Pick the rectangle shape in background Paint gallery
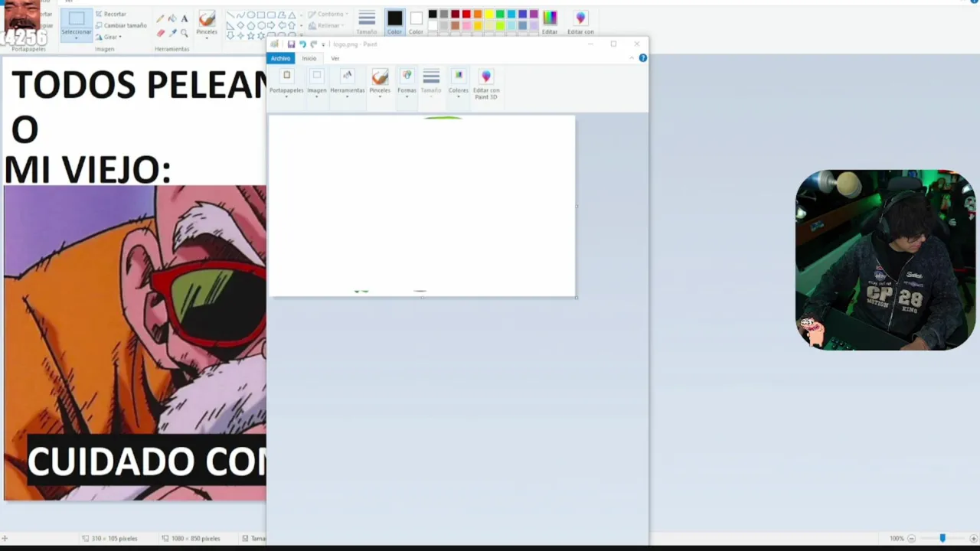Screen dimensions: 980x551 click(261, 15)
